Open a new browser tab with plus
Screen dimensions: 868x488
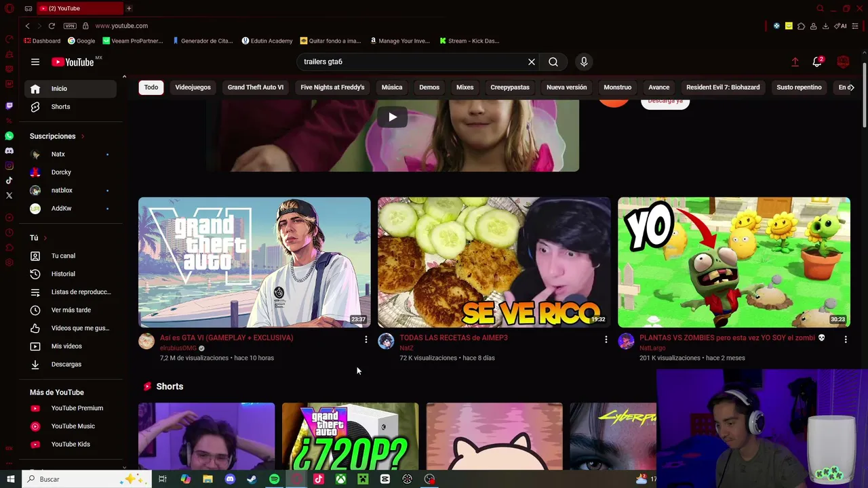129,8
